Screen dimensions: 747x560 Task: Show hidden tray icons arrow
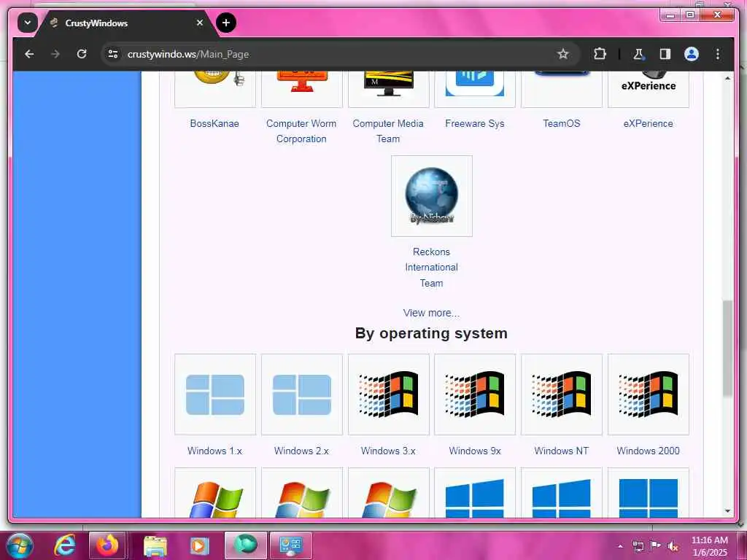620,546
